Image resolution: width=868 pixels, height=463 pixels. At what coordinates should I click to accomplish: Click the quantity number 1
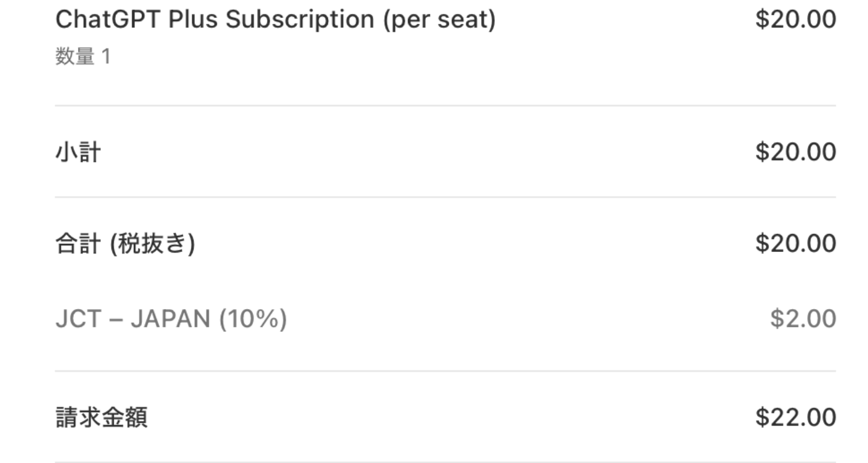105,57
